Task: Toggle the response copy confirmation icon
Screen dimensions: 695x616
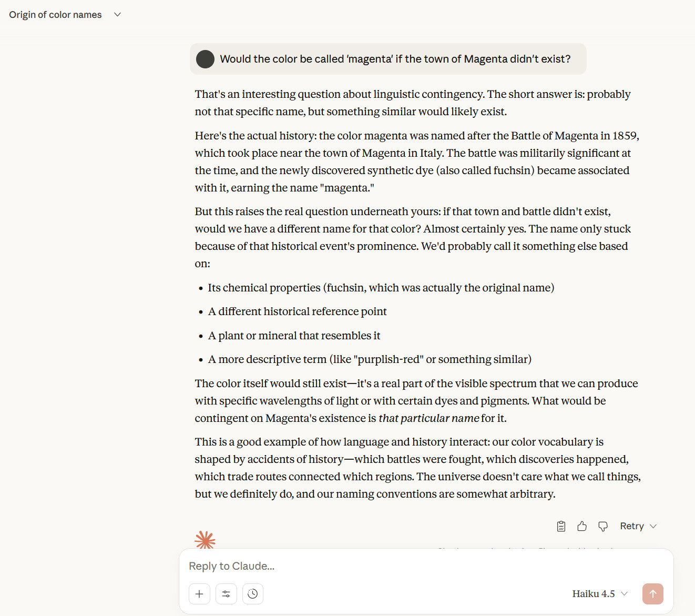Action: 561,526
